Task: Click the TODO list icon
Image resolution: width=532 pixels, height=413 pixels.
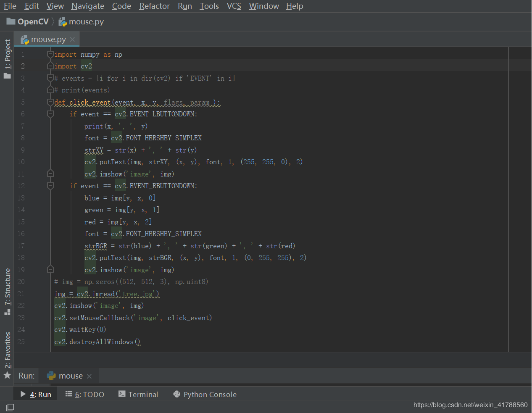Action: 69,394
